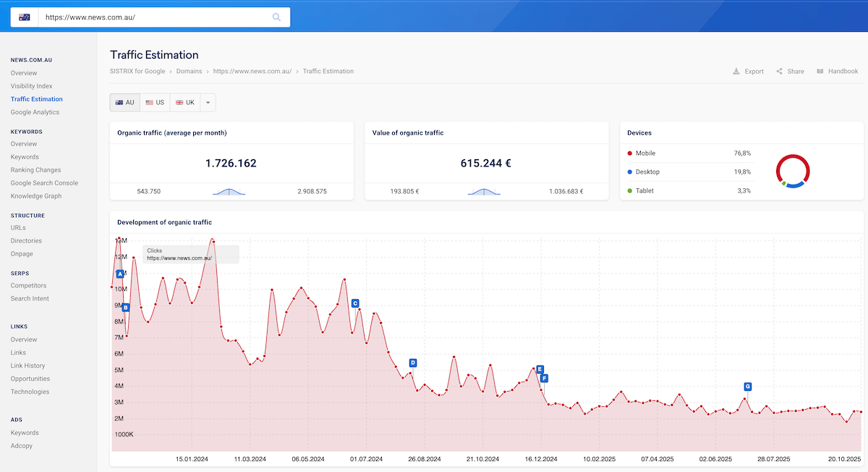Open Link History under LINKS

(x=27, y=366)
